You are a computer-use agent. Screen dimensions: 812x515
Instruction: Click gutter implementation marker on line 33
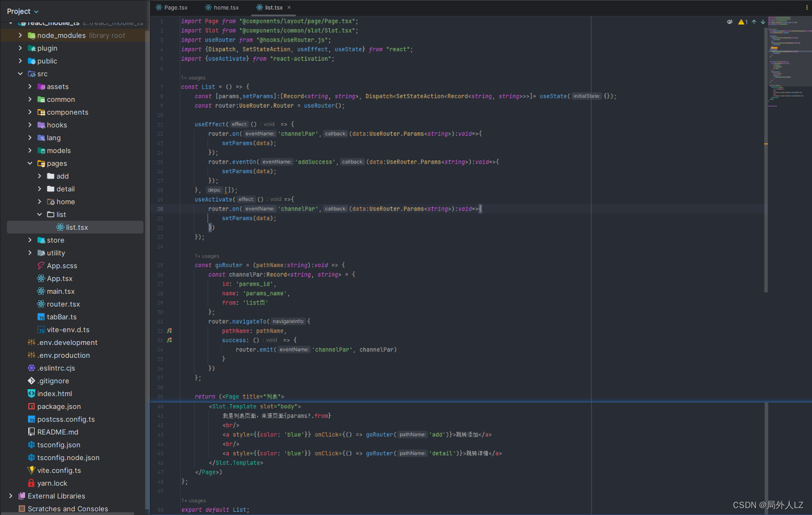170,340
